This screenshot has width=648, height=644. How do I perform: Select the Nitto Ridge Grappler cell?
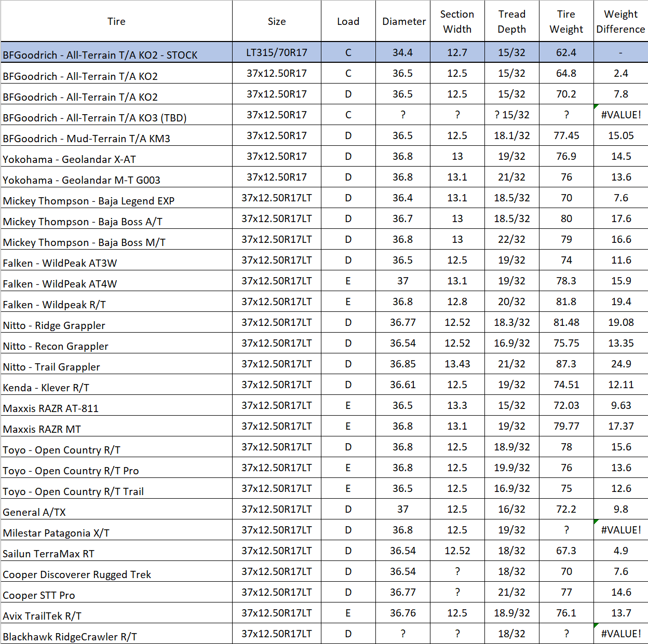(116, 322)
